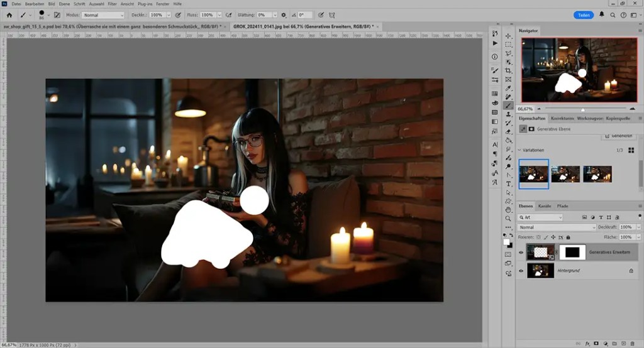Click the foreground color swatch

pos(506,242)
